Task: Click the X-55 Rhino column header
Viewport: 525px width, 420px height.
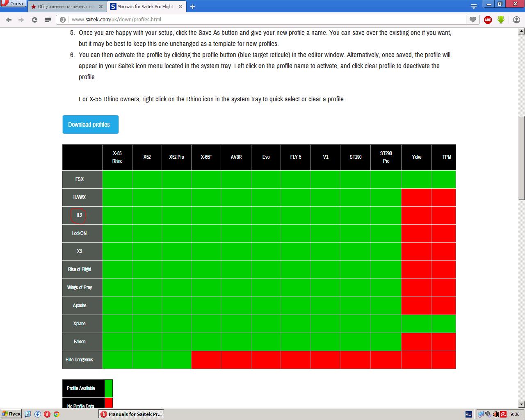Action: pyautogui.click(x=117, y=157)
